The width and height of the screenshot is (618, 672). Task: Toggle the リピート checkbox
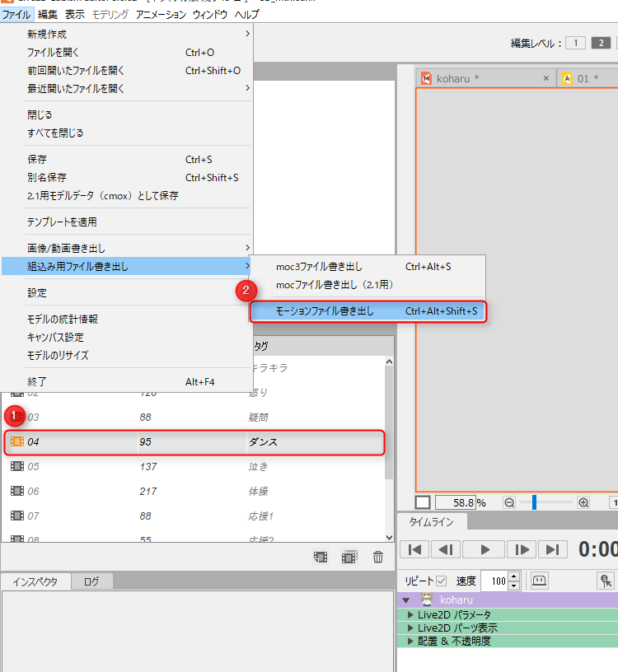click(442, 581)
